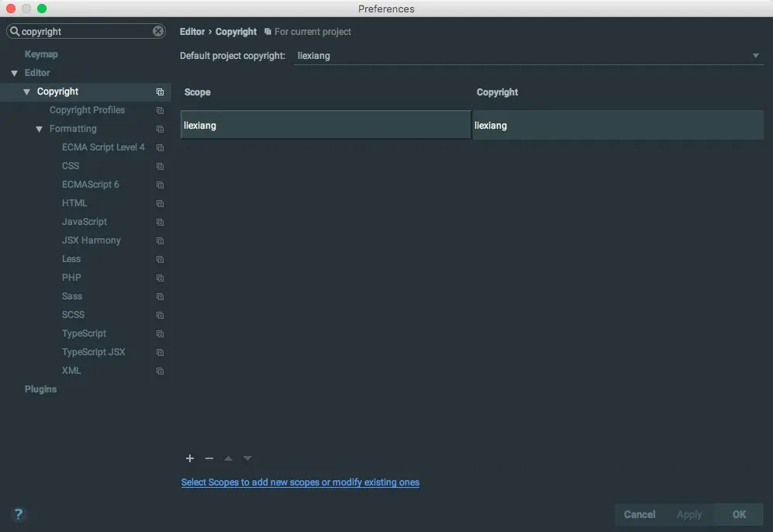The height and width of the screenshot is (532, 773).
Task: Click the Cancel button
Action: coord(640,514)
